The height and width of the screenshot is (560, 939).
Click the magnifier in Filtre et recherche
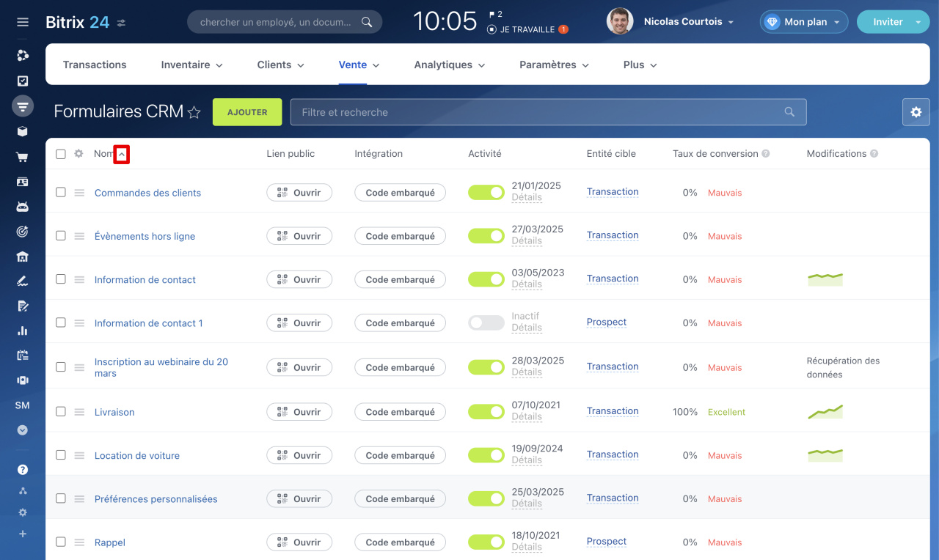[789, 112]
